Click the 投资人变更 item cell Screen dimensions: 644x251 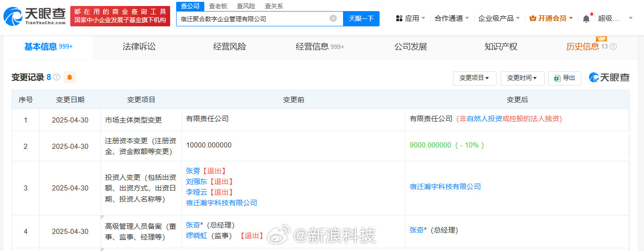point(141,188)
